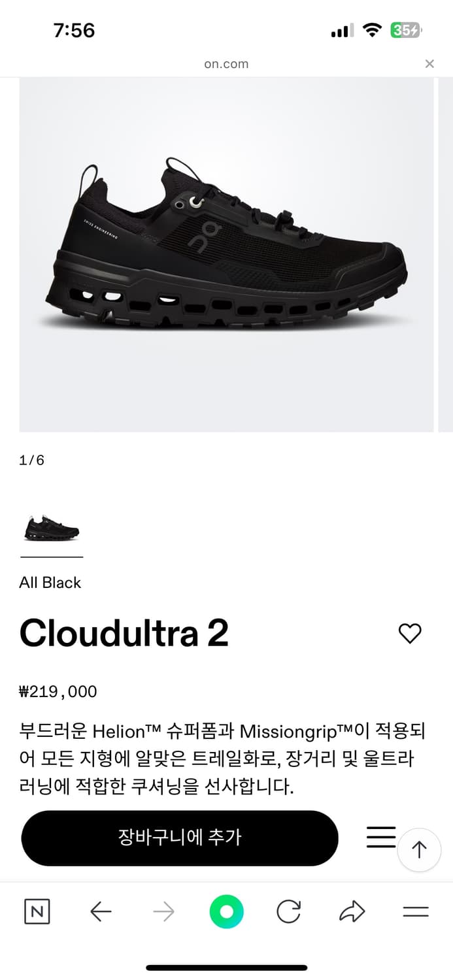This screenshot has height=980, width=453.
Task: Open the hamburger menu beside the cart button
Action: click(x=380, y=837)
